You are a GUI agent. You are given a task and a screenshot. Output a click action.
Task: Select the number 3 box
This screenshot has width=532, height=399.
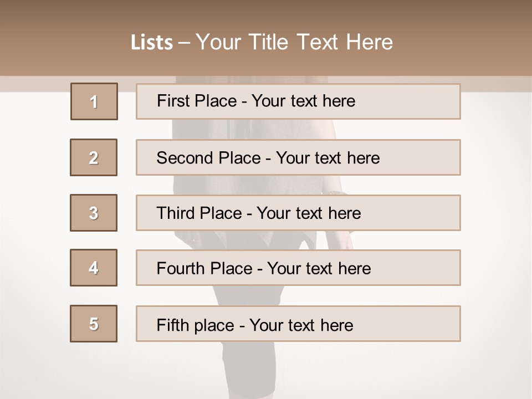[x=94, y=213]
